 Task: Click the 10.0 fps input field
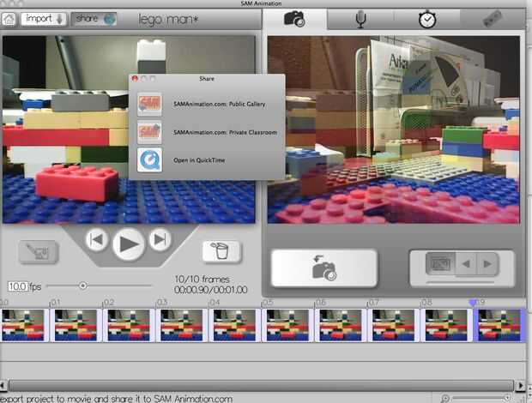(x=18, y=286)
